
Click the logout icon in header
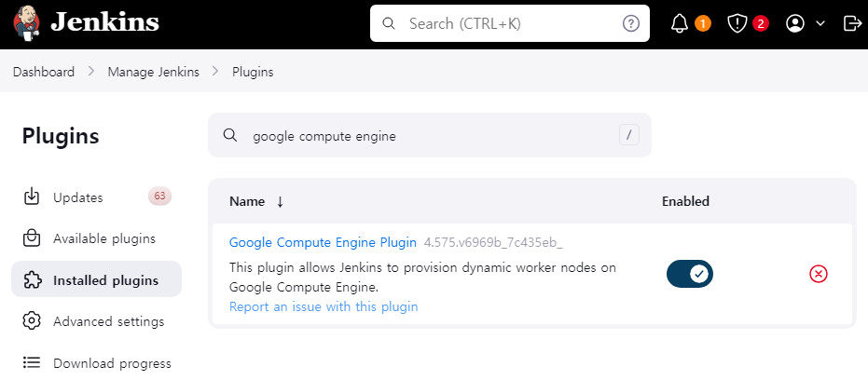pos(851,24)
